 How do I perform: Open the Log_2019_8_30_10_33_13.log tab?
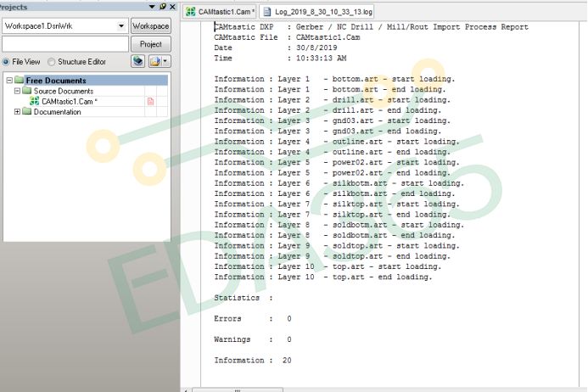[316, 12]
